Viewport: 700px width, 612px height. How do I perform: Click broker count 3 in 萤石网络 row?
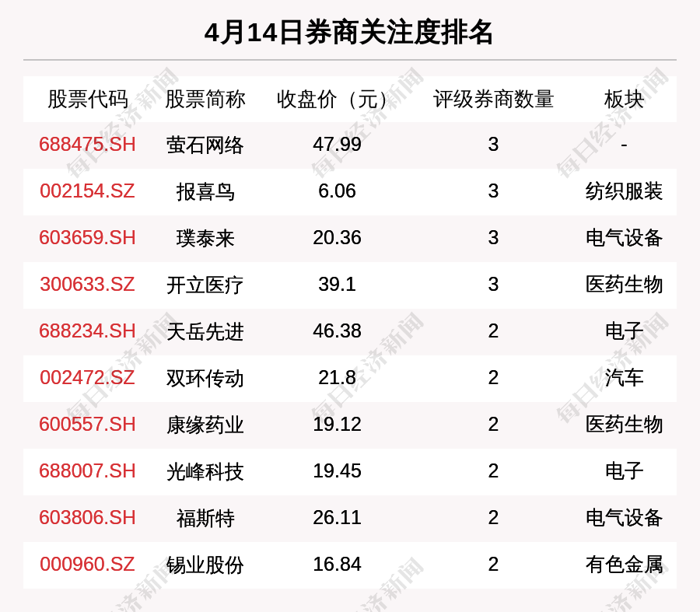coord(493,145)
